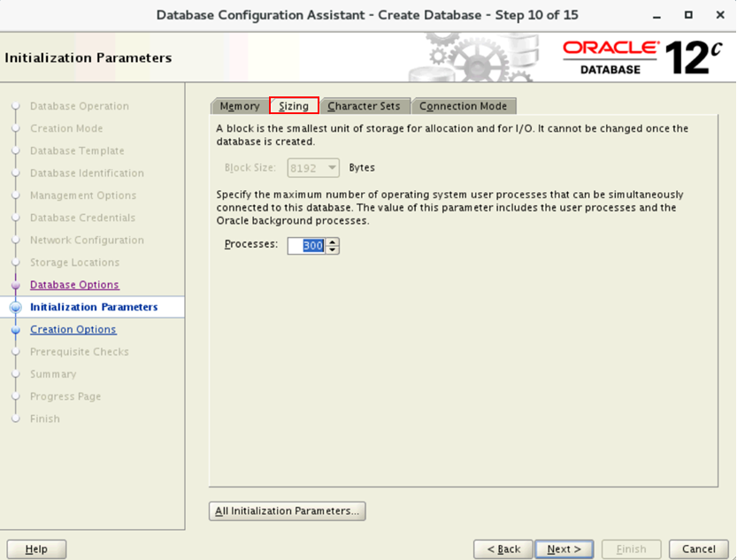
Task: Click the Help button
Action: 36,549
